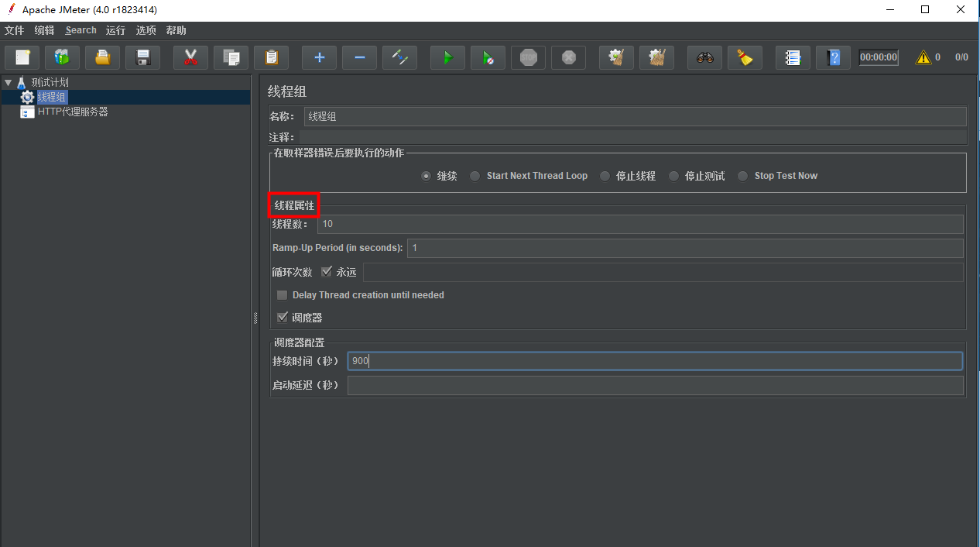The width and height of the screenshot is (980, 547).
Task: Maximize the Apache JMeter window
Action: point(925,10)
